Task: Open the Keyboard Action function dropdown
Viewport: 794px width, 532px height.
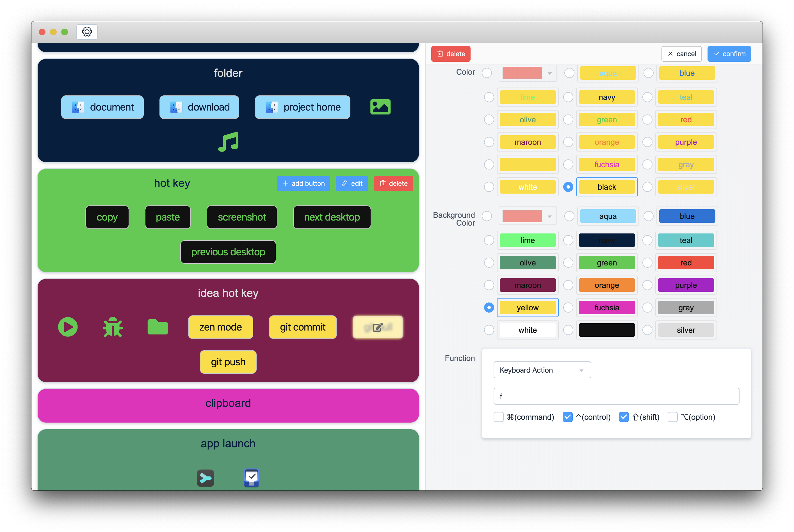Action: coord(542,370)
